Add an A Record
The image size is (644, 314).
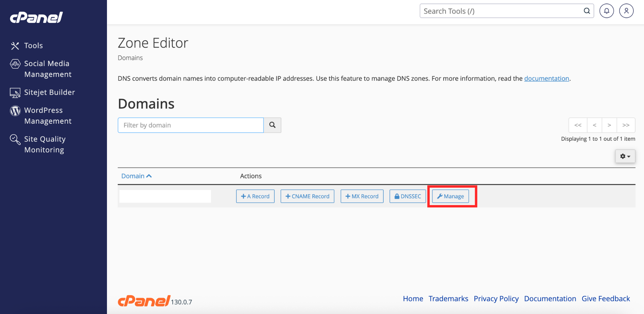pyautogui.click(x=255, y=196)
